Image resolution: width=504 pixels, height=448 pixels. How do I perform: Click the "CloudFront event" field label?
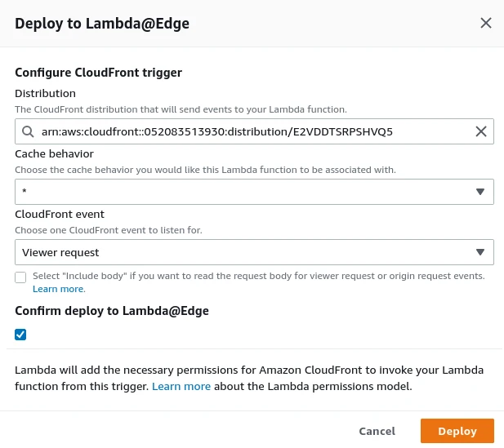[59, 214]
